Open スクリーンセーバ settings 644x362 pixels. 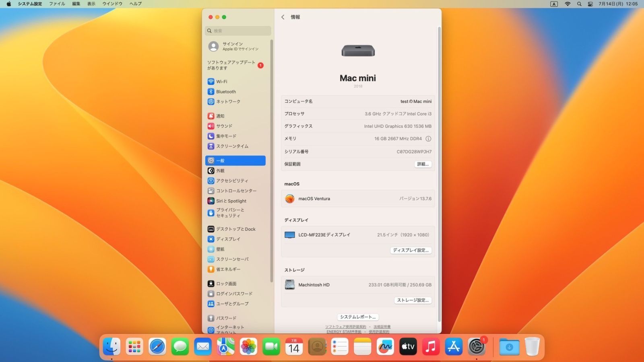(x=235, y=259)
